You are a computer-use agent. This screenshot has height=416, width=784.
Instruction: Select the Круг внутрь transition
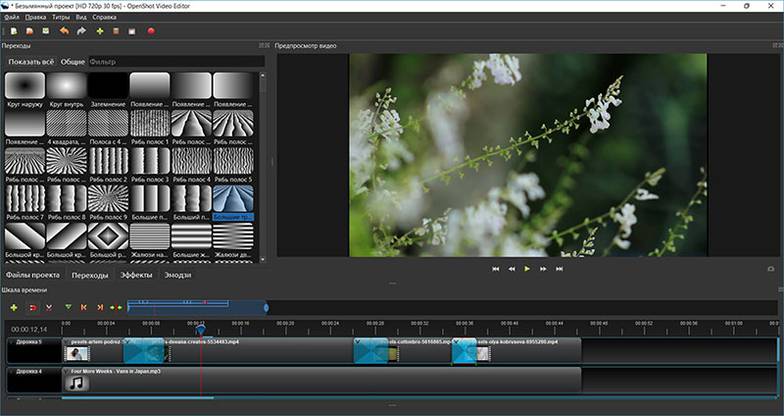click(66, 90)
